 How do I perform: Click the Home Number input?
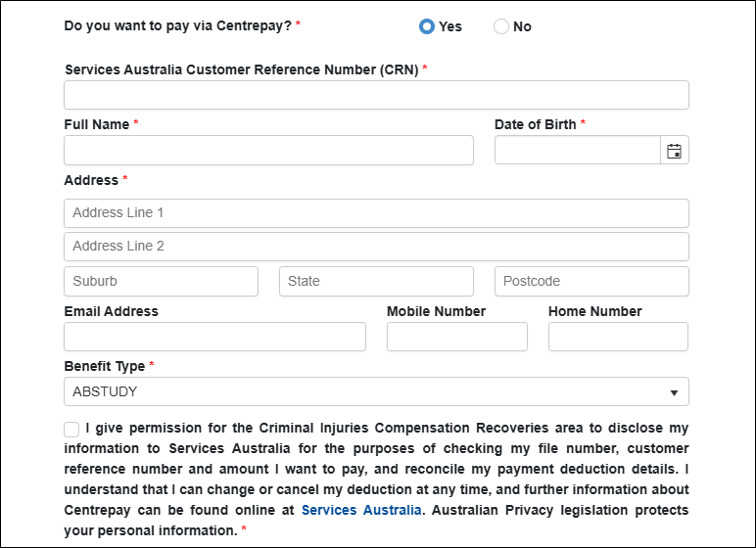tap(618, 337)
